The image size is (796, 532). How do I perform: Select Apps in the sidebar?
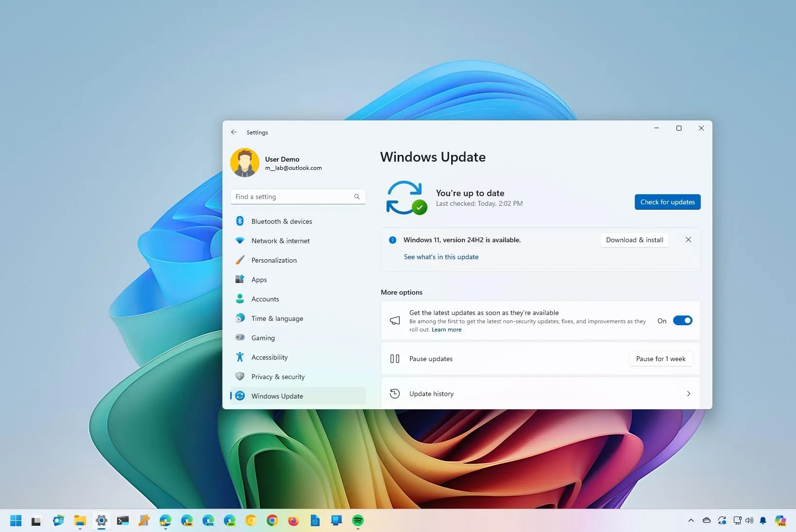coord(259,279)
